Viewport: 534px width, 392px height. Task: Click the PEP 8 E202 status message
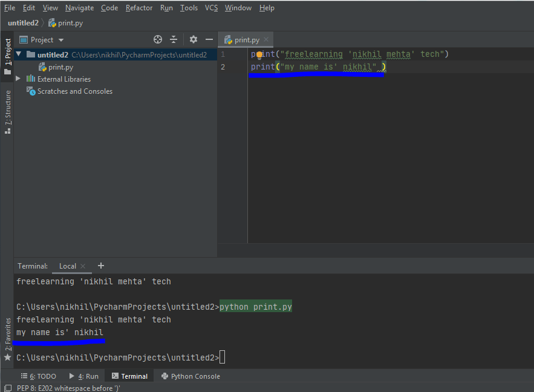68,388
